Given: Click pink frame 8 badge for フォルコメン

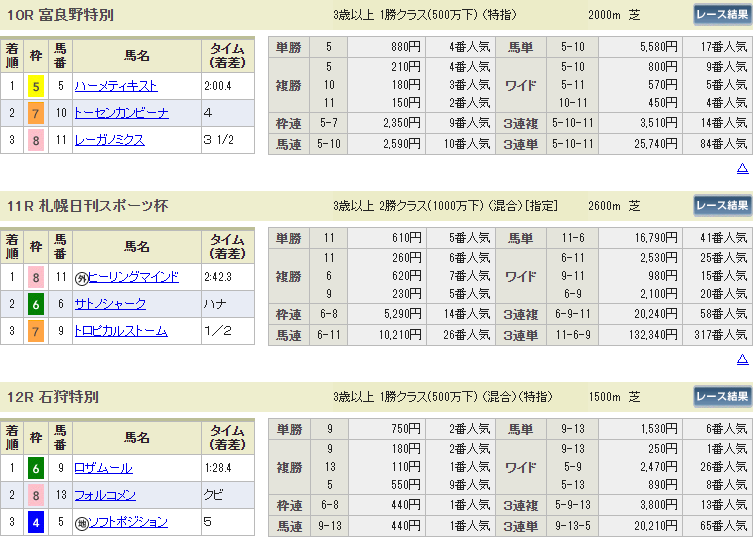Looking at the screenshot, I should point(36,495).
